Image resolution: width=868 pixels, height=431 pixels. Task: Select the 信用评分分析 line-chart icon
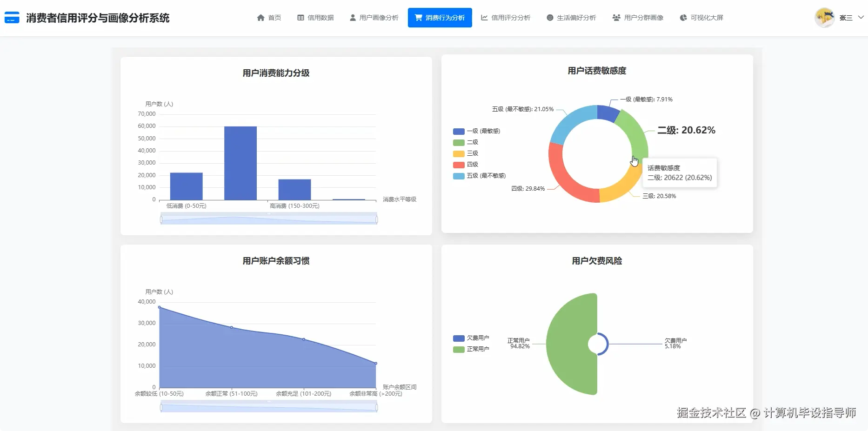[x=484, y=17]
